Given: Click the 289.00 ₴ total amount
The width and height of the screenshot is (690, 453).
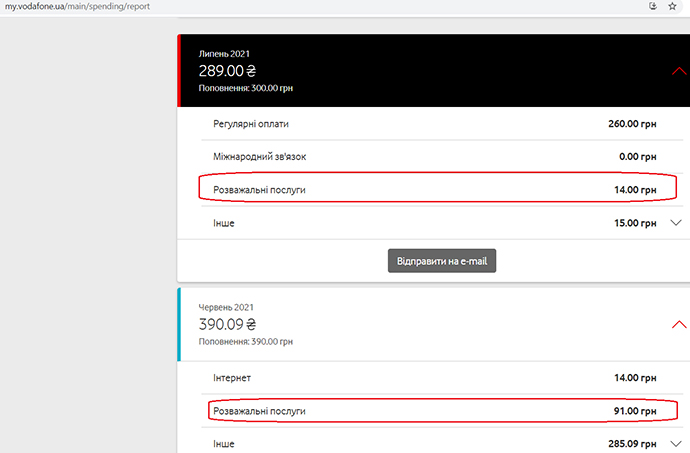Looking at the screenshot, I should pos(227,71).
